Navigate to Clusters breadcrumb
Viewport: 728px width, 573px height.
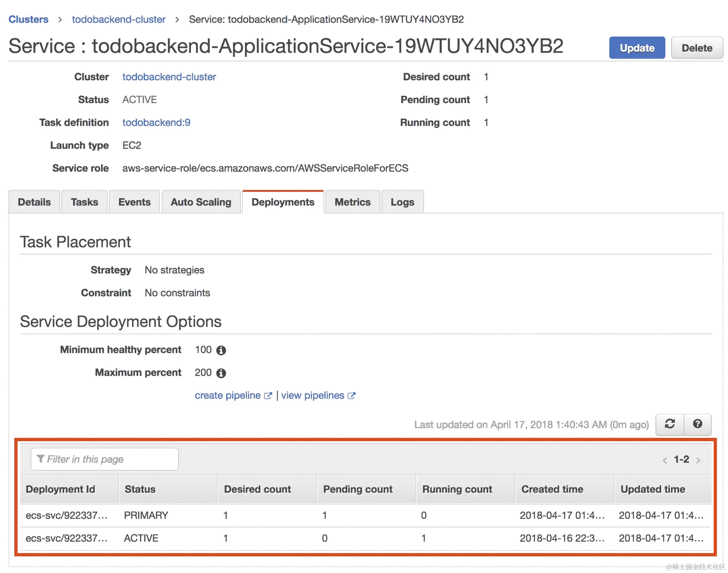click(28, 19)
